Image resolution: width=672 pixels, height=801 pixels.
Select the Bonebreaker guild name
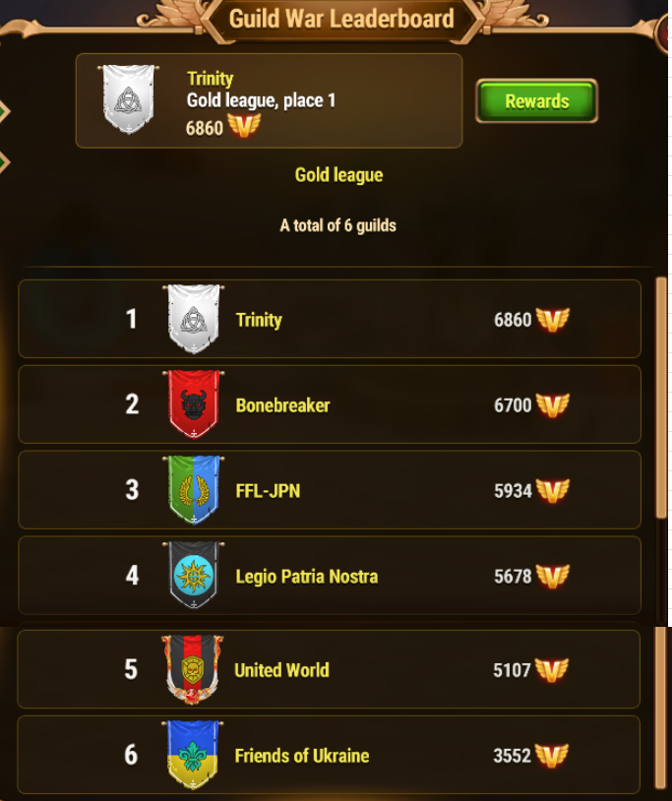pyautogui.click(x=282, y=405)
